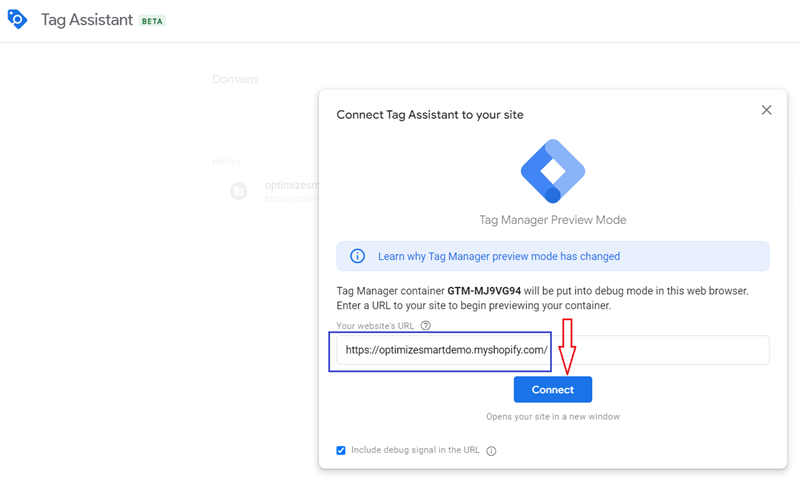Click info icon next to debug signal option

click(491, 451)
